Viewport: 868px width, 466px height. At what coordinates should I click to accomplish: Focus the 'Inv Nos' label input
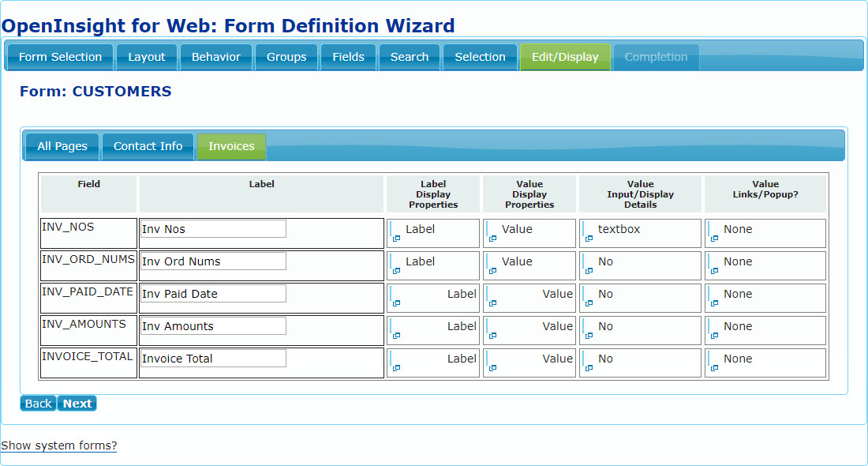click(213, 229)
